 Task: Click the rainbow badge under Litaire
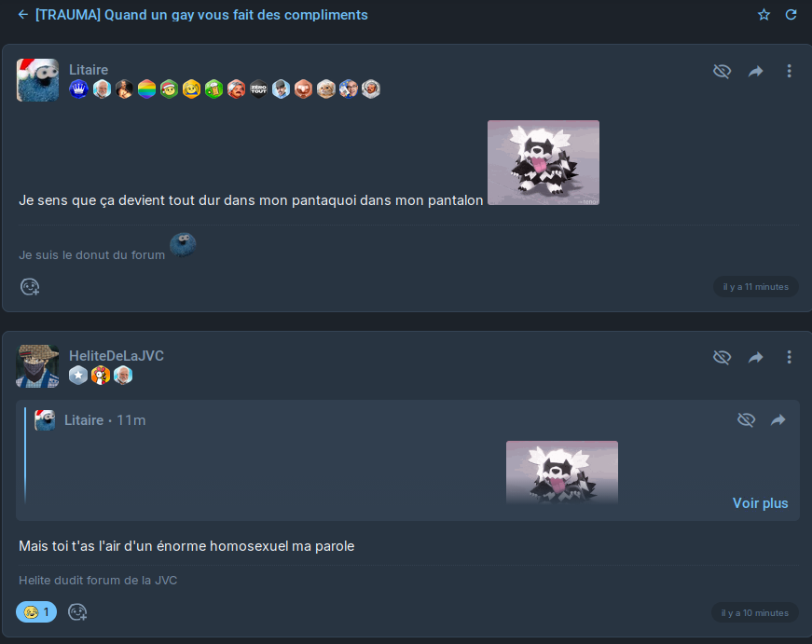[146, 89]
